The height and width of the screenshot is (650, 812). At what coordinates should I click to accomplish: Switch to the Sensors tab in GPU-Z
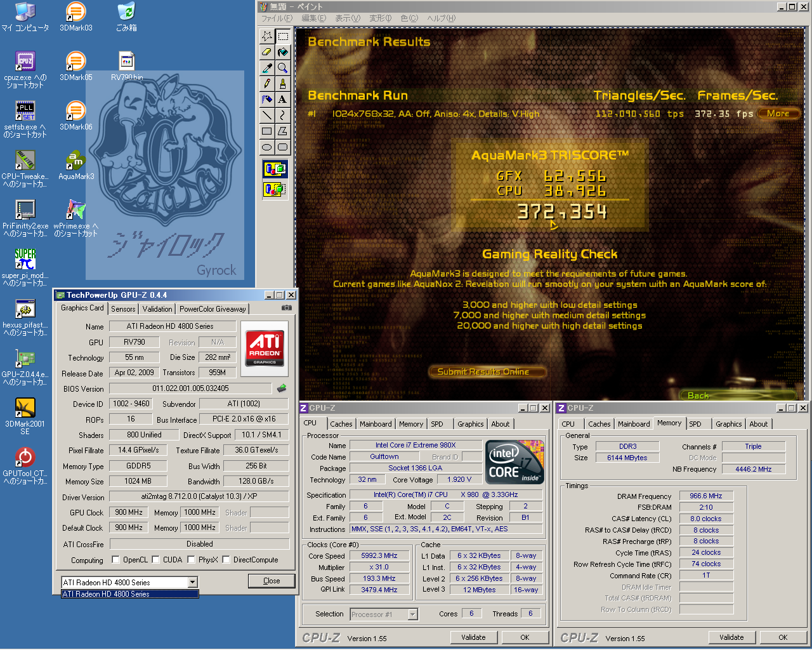pyautogui.click(x=123, y=309)
